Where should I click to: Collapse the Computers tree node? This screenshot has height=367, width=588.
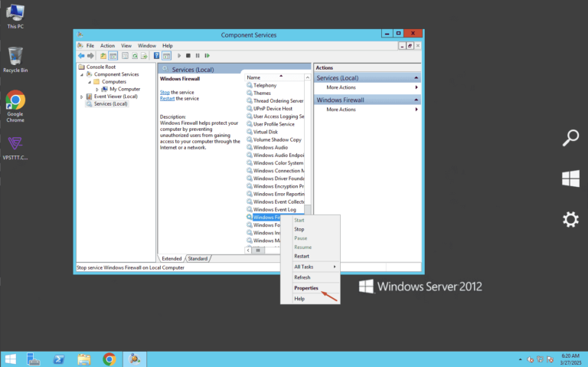(x=90, y=82)
